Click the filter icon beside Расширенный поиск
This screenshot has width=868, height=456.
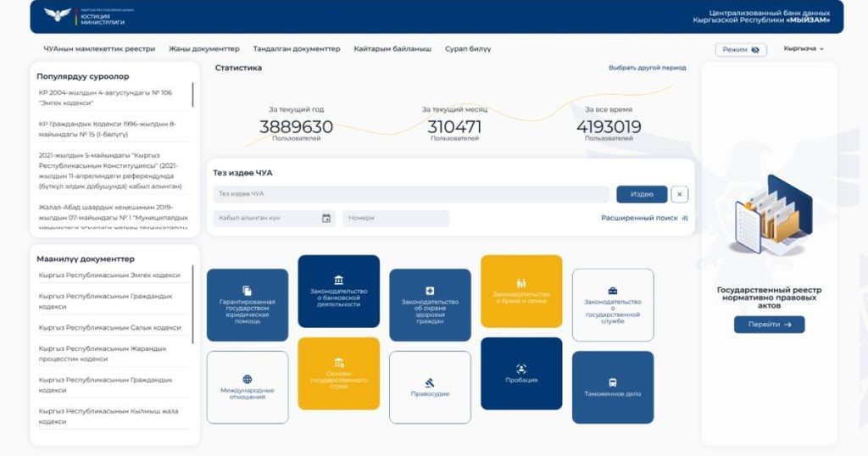pos(685,218)
